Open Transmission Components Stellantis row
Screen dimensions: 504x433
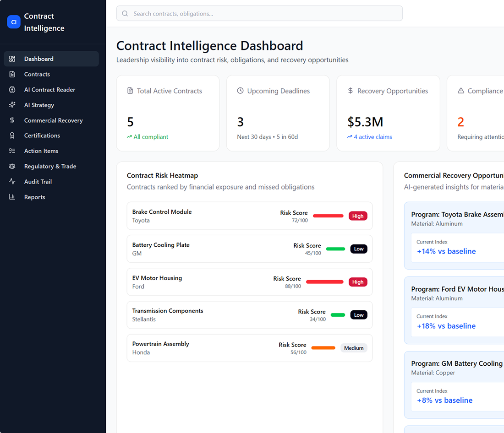point(250,315)
